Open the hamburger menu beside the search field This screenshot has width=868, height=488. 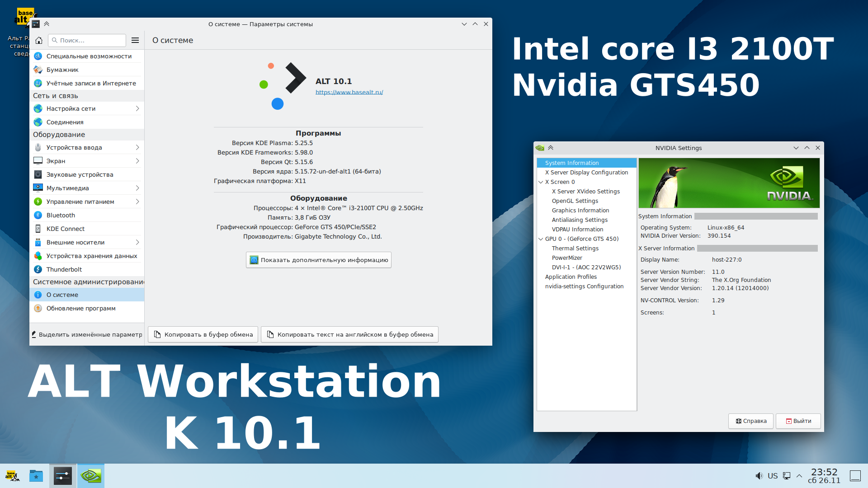coord(135,40)
